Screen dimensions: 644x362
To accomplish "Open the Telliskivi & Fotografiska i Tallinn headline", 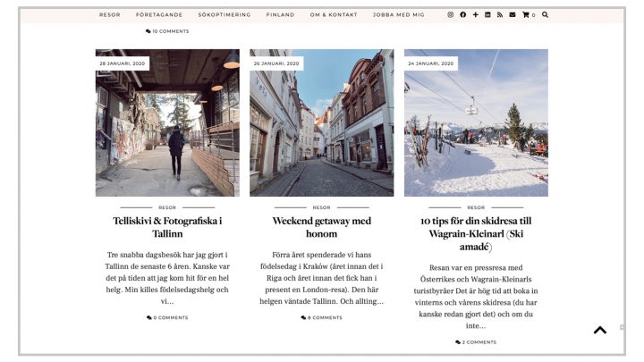I will tap(167, 227).
